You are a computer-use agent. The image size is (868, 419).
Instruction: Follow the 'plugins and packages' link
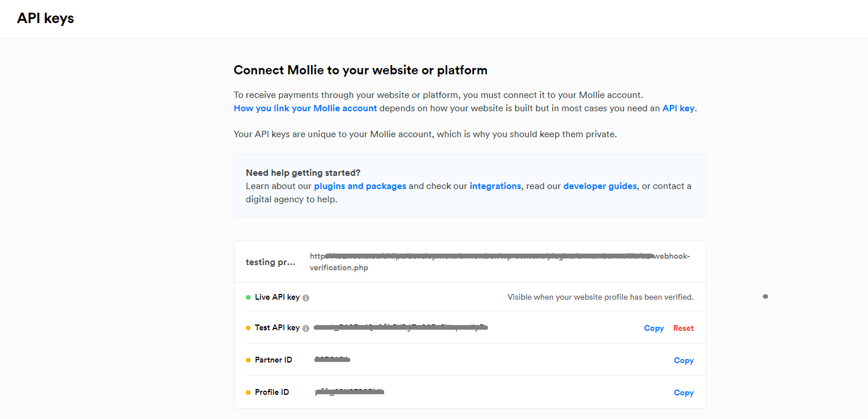[x=360, y=186]
